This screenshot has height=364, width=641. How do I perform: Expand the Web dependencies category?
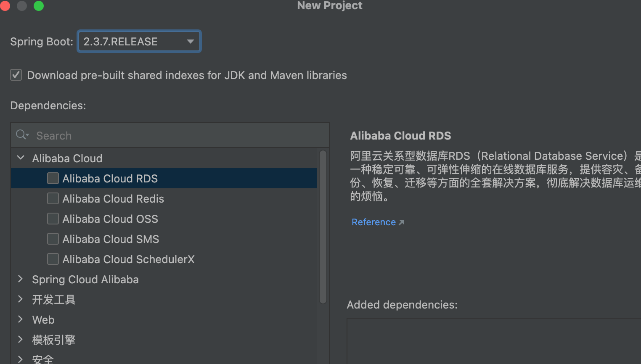click(x=20, y=319)
